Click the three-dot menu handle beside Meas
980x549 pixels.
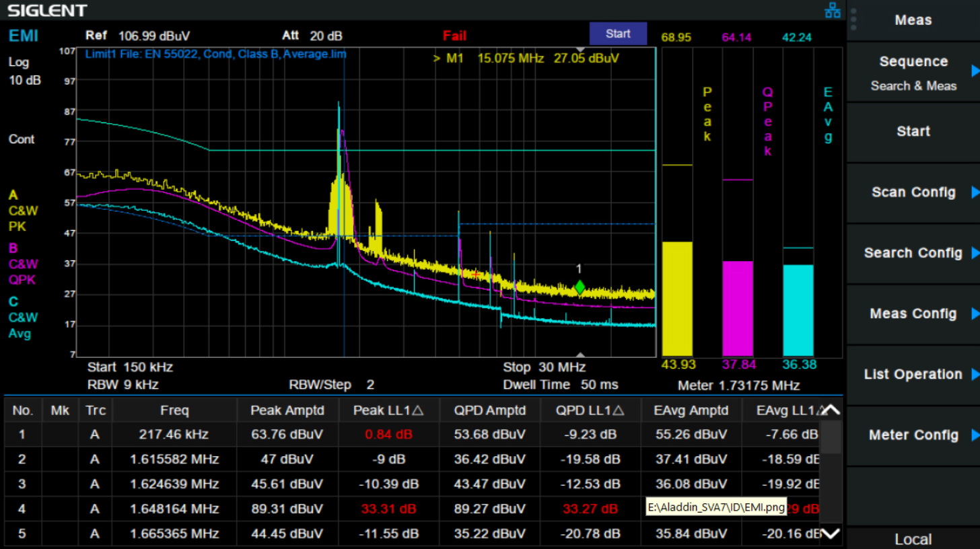853,20
